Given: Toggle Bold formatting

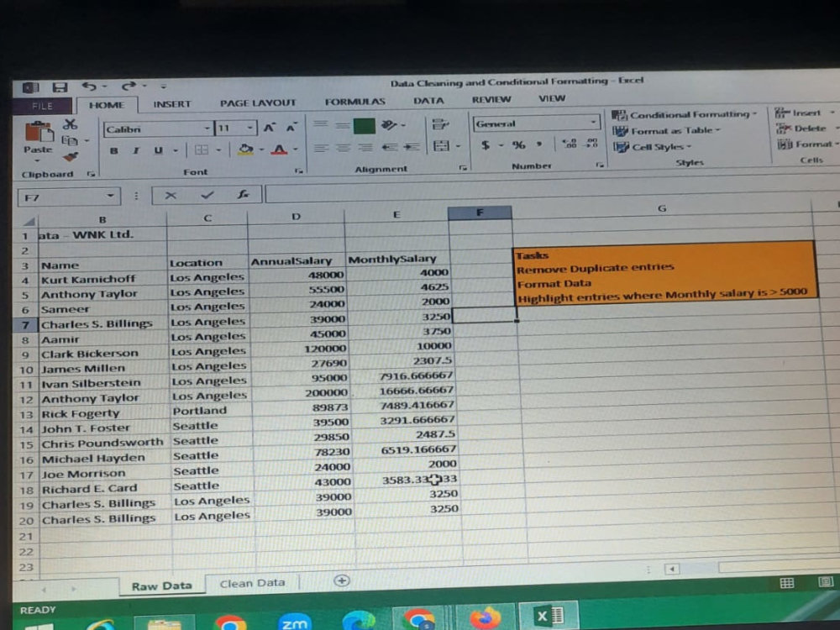Looking at the screenshot, I should point(113,151).
